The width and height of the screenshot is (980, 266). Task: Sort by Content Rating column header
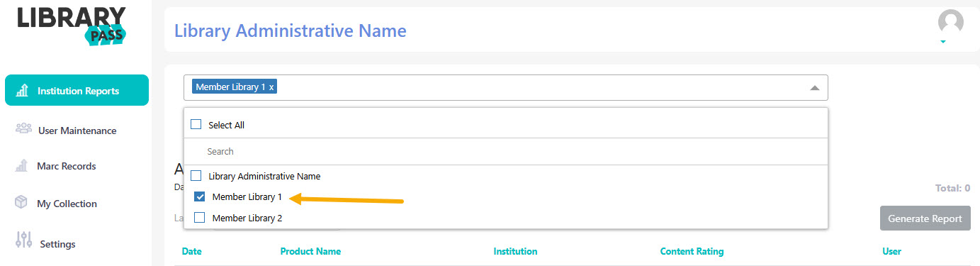click(x=692, y=251)
